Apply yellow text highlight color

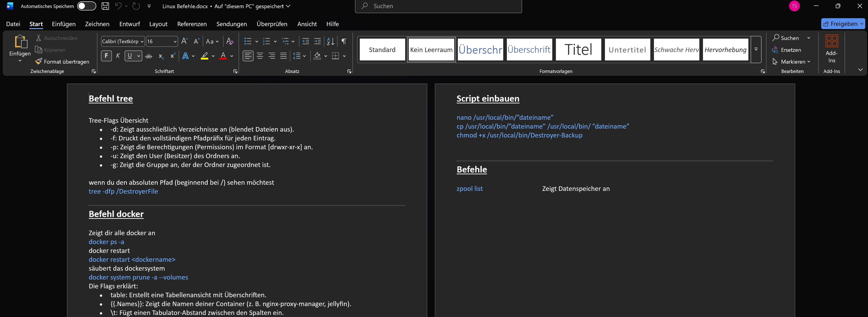(x=205, y=56)
